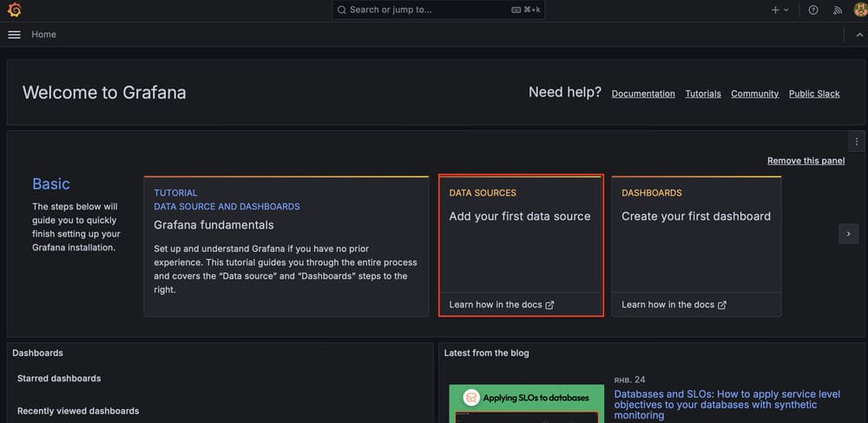Screen dimensions: 868x423
Task: Click the Starred dashboards heading
Action: point(59,379)
